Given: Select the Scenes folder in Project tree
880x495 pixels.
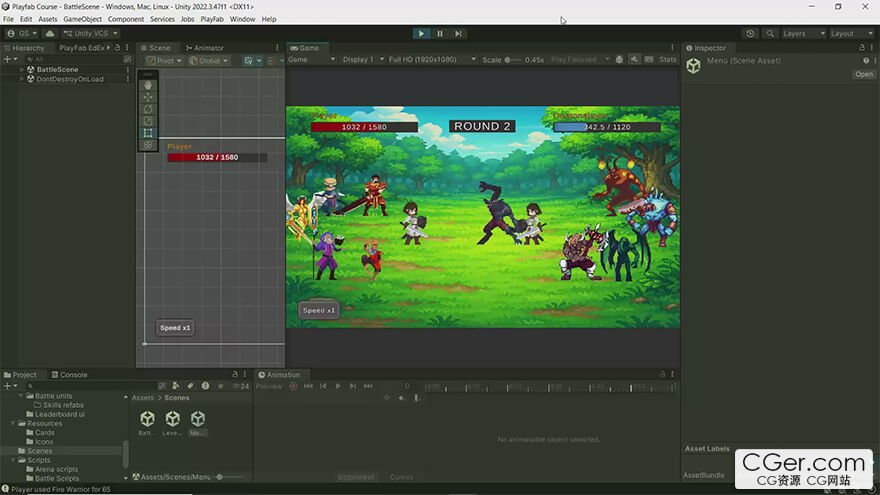Looking at the screenshot, I should click(62, 451).
